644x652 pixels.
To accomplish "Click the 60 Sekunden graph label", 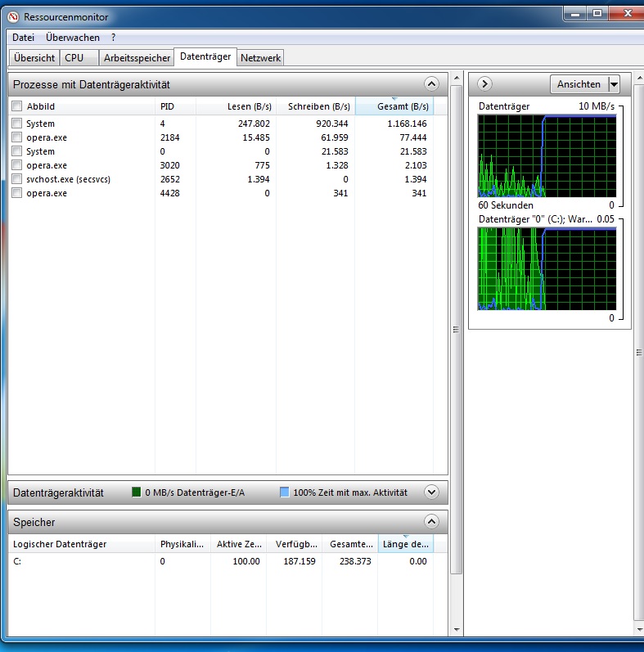I will click(506, 205).
